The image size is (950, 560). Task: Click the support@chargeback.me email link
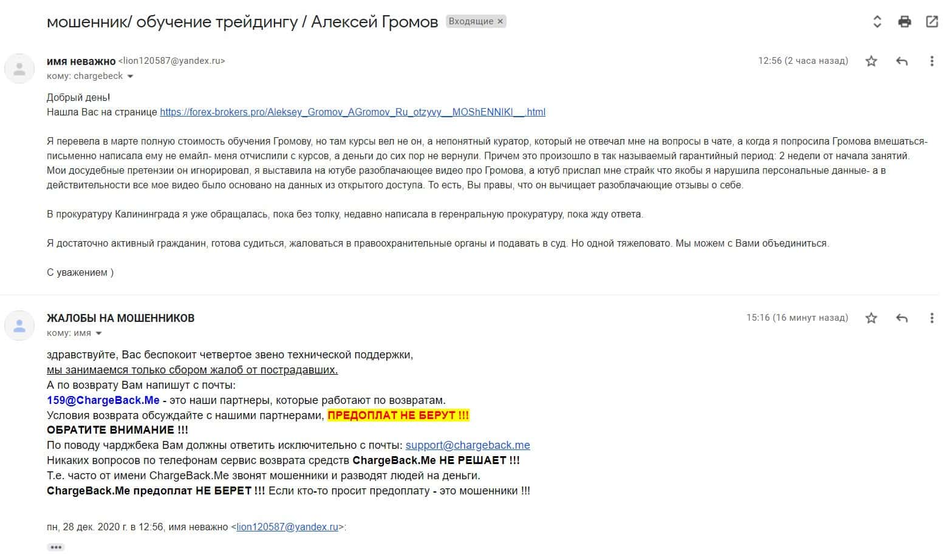[468, 445]
